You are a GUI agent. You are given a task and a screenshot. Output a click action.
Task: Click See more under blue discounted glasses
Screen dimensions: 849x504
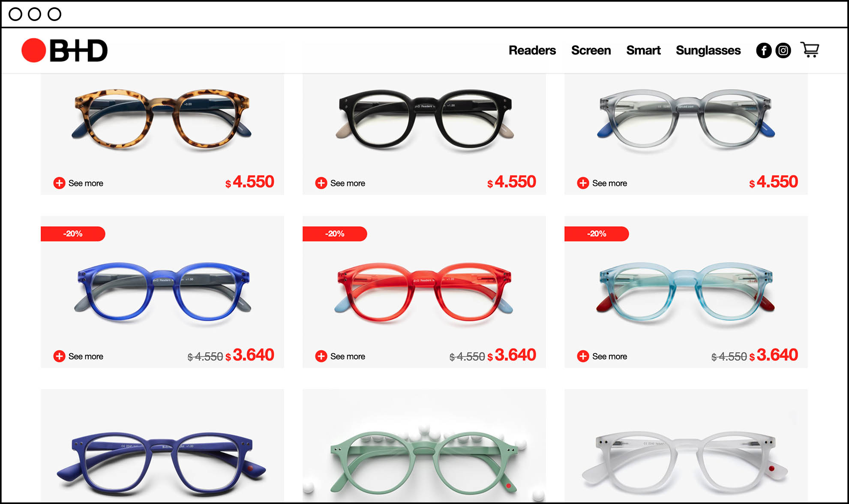86,357
